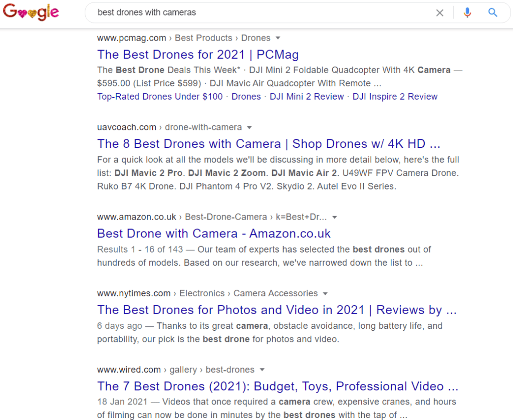Screen dimensions: 513x420
Task: Clear the search box with the X icon
Action: coord(440,13)
